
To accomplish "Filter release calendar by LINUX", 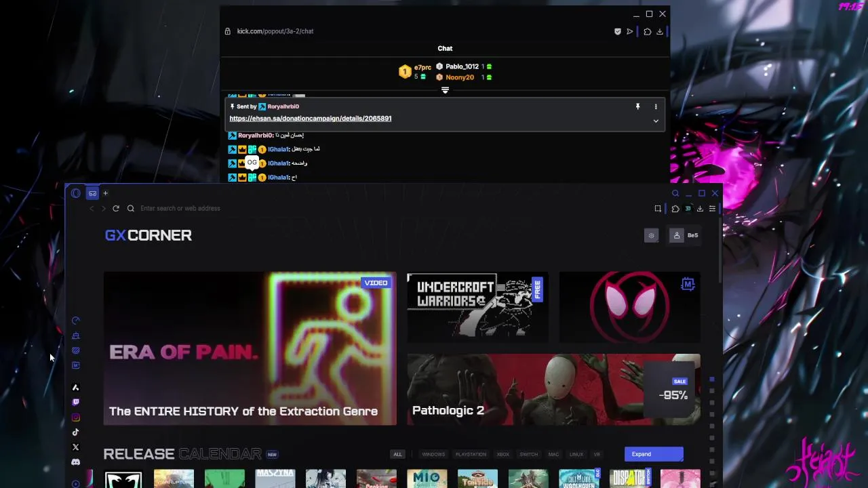I will (x=576, y=454).
